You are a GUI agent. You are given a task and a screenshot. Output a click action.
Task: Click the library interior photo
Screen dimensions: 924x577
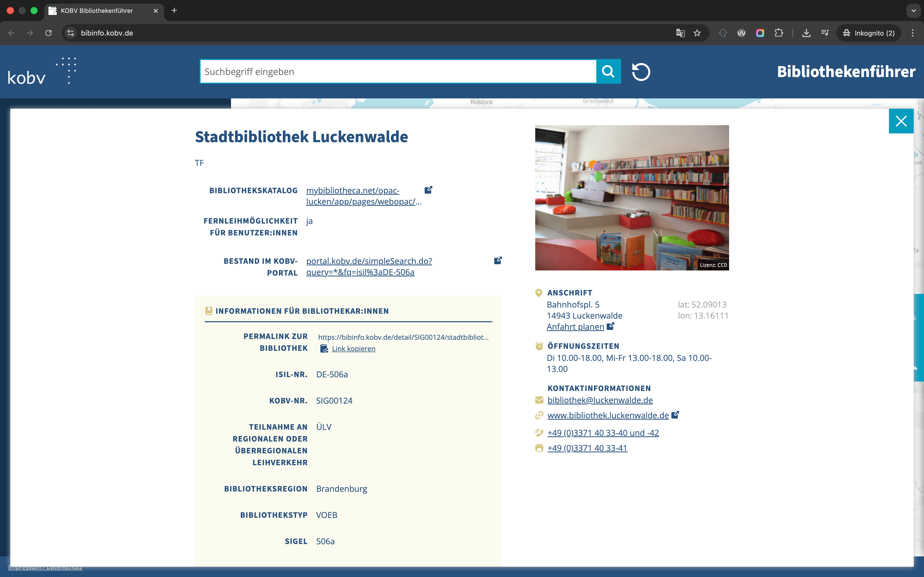click(x=632, y=198)
